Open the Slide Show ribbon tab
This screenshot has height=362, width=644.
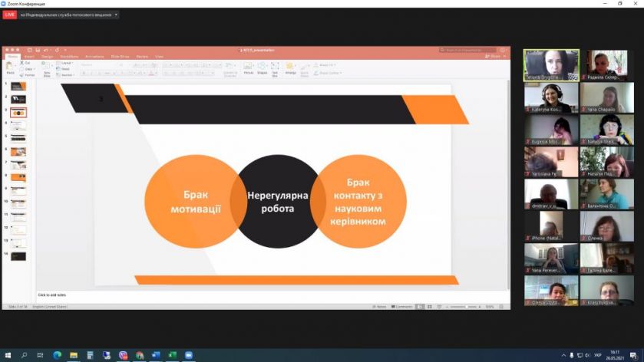(x=120, y=57)
